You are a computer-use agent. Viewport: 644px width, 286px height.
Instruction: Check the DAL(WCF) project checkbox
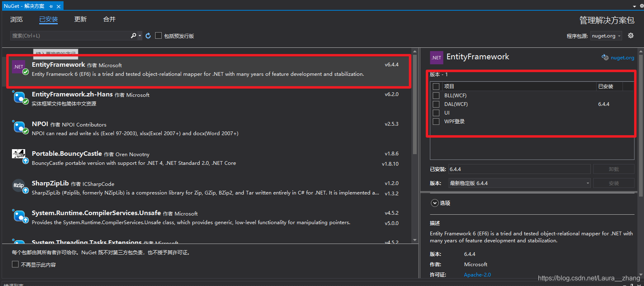tap(436, 104)
